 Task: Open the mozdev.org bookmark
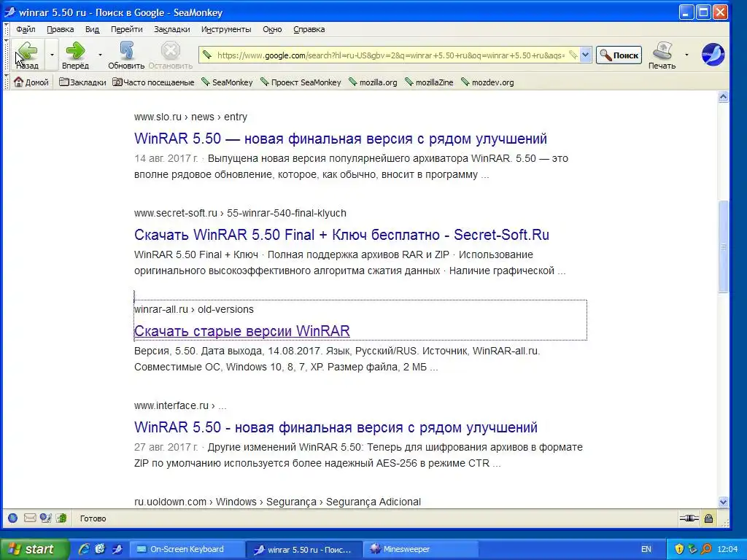(x=487, y=82)
